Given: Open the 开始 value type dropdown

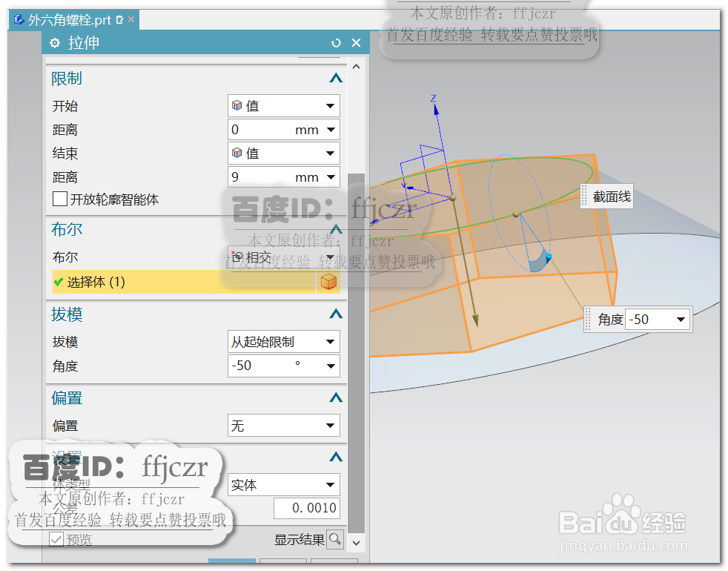Looking at the screenshot, I should tap(284, 106).
